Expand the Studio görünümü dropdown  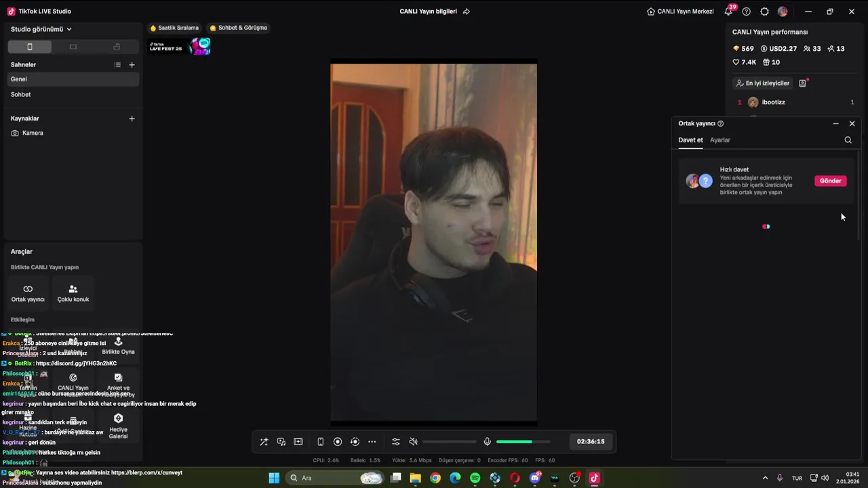tap(41, 29)
